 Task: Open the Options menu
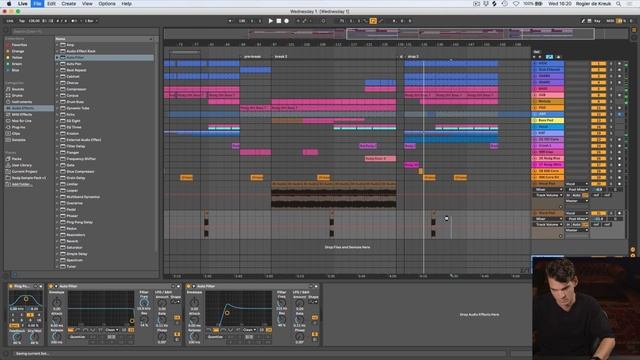pos(107,4)
